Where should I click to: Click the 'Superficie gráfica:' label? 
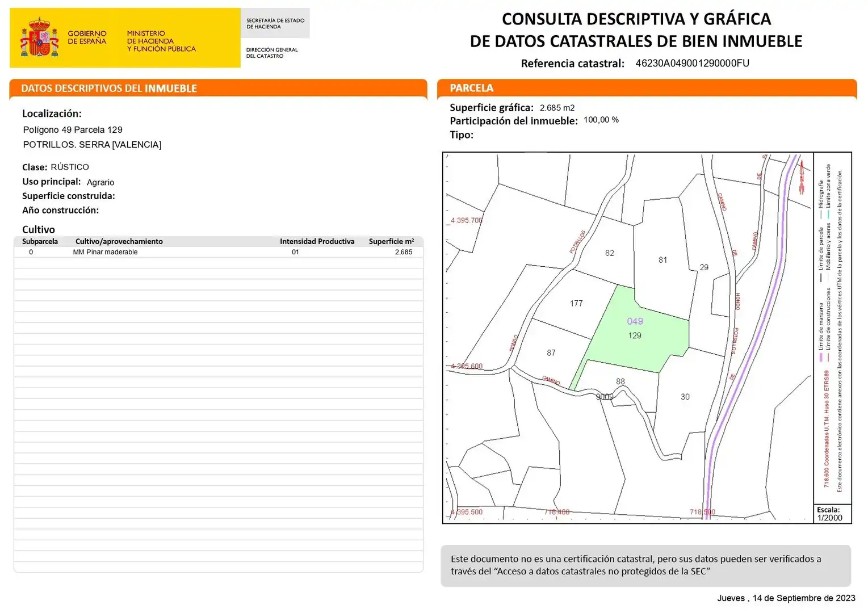[492, 107]
